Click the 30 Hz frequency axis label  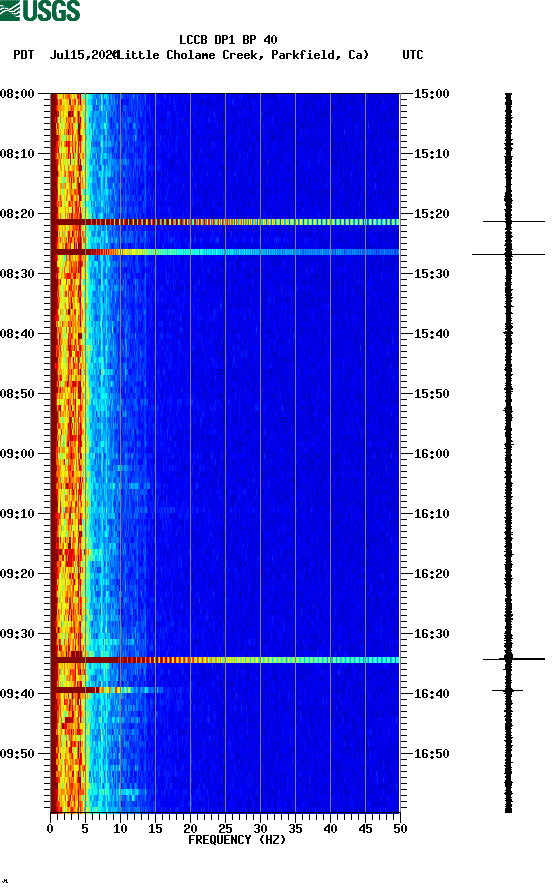(260, 828)
